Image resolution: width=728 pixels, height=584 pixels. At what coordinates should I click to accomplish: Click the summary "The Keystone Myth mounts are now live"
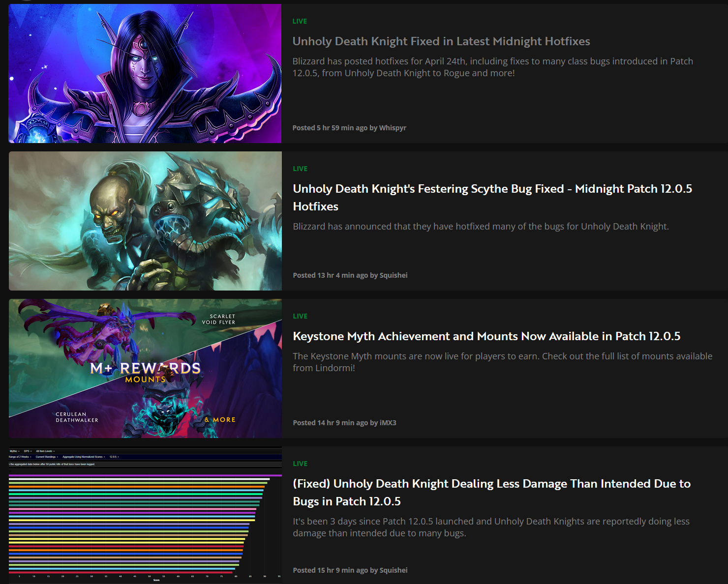pyautogui.click(x=503, y=362)
